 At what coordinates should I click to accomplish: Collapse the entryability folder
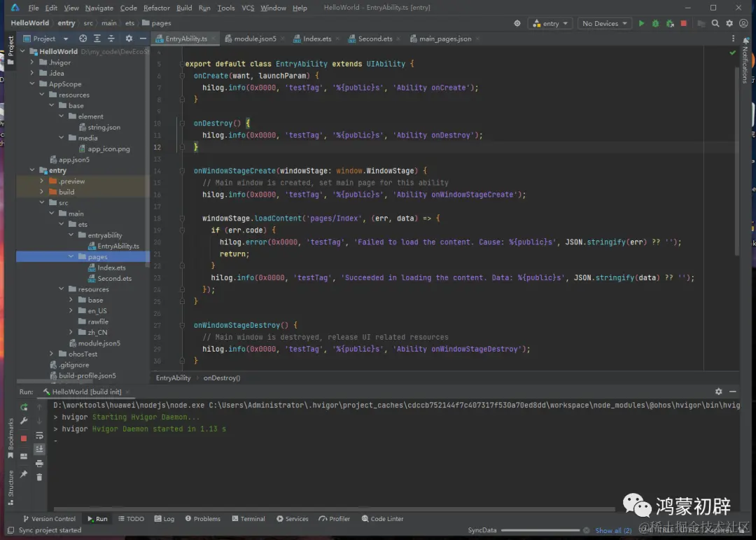71,235
